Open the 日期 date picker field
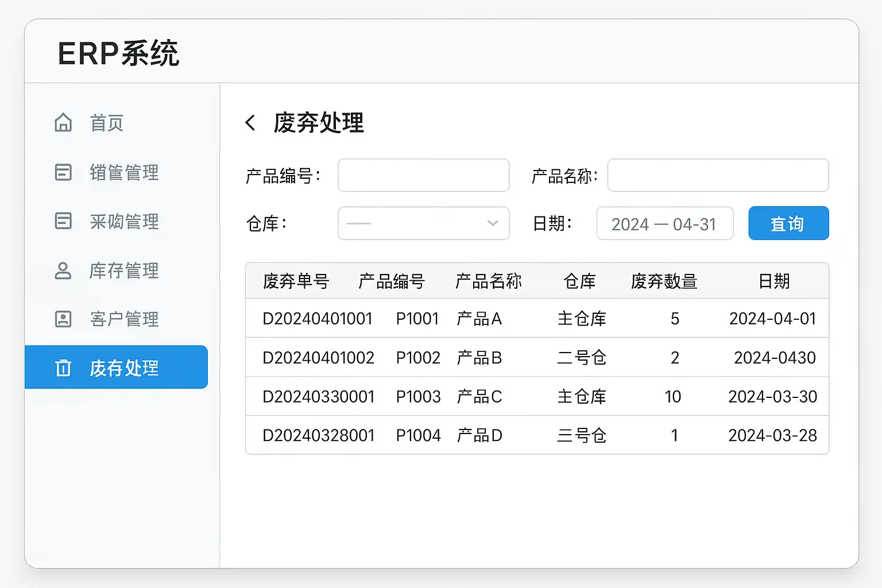Viewport: 882px width, 588px height. [x=664, y=223]
